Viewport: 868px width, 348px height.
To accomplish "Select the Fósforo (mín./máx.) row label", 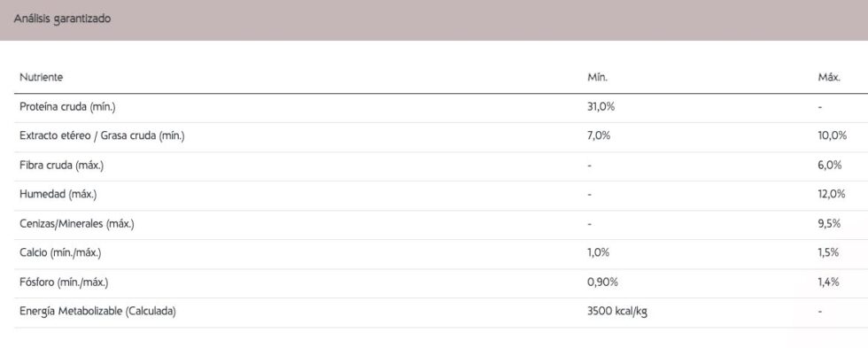I will (64, 282).
